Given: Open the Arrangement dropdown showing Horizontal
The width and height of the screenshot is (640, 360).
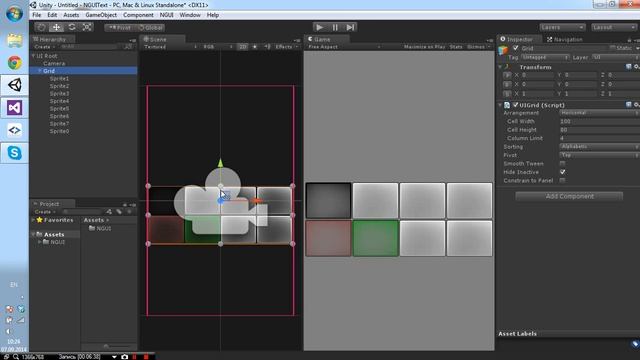Looking at the screenshot, I should [x=600, y=113].
